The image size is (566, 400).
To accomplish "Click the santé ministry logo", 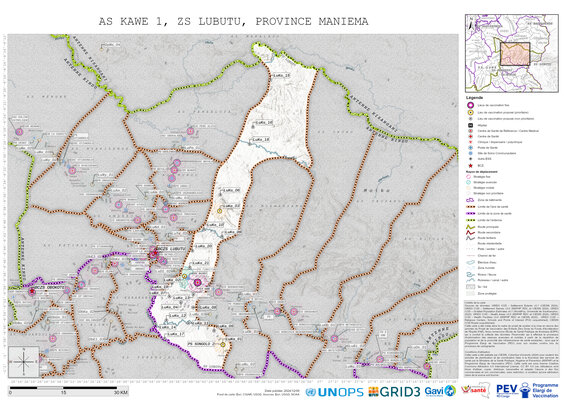I will (475, 391).
